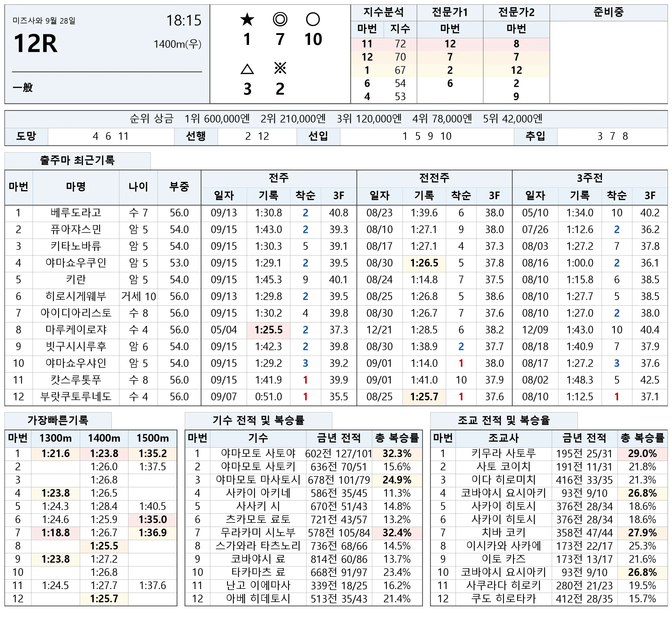The height and width of the screenshot is (619, 672).
Task: Click the 1400m column header in fastest records
Action: 104,438
